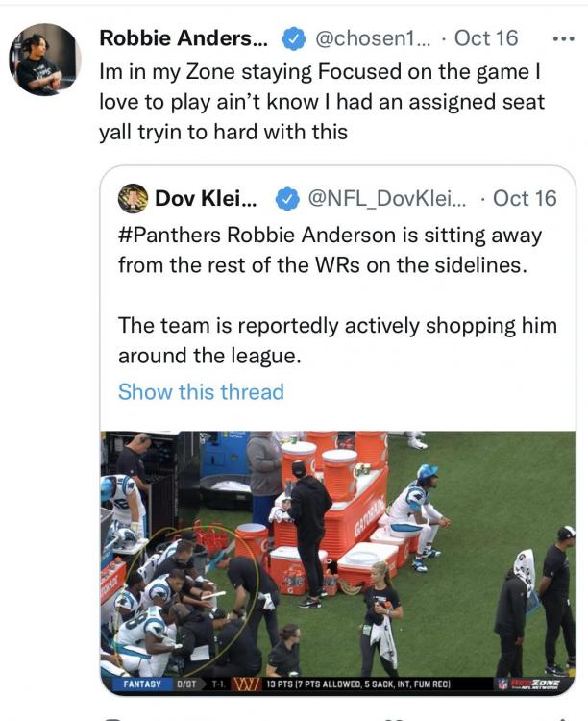
Task: Click the quoted text about shopping him around
Action: pyautogui.click(x=336, y=340)
